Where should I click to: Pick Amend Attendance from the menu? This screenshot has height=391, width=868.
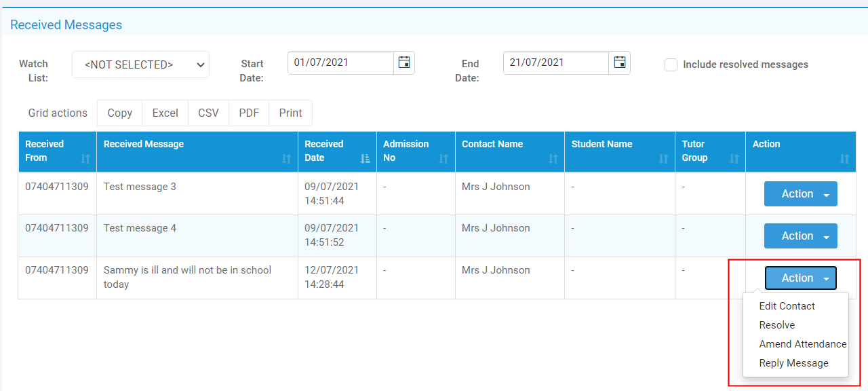click(802, 344)
